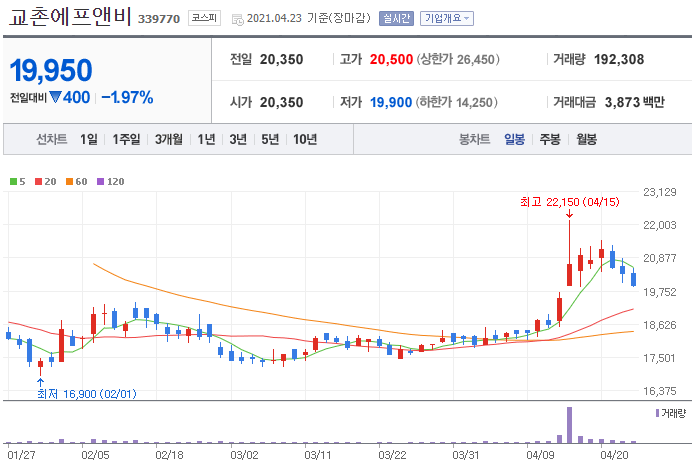Click the 최저 16,900 (02/01) annotation

coord(87,394)
